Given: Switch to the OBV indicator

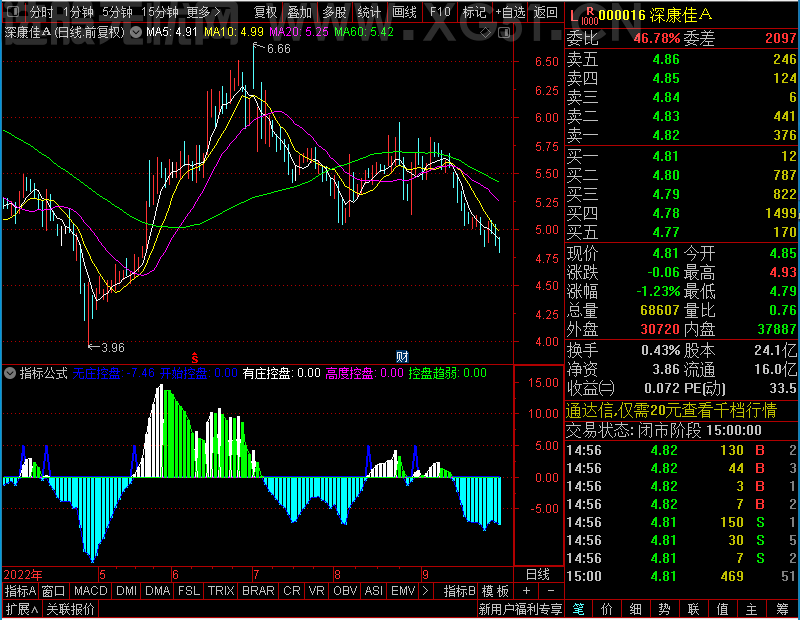Looking at the screenshot, I should [x=345, y=591].
